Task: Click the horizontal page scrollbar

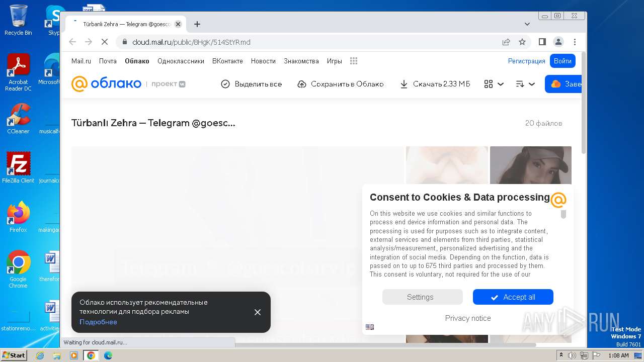Action: 385,345
